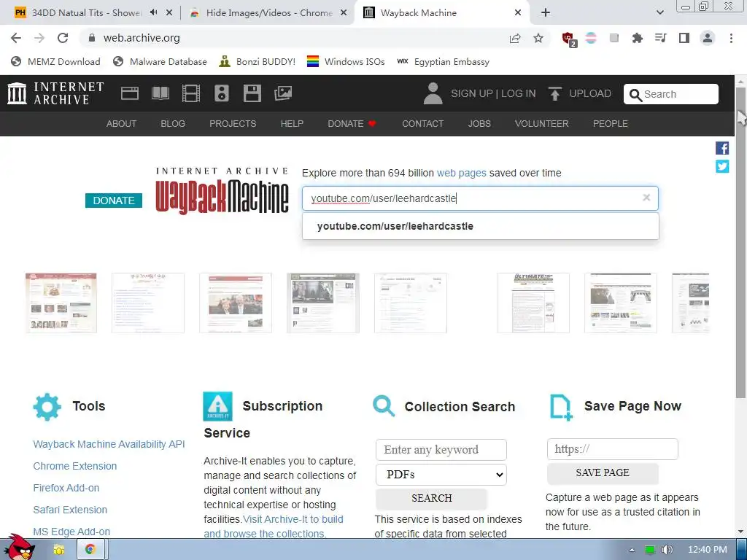
Task: Open the BLOG menu item
Action: (172, 124)
